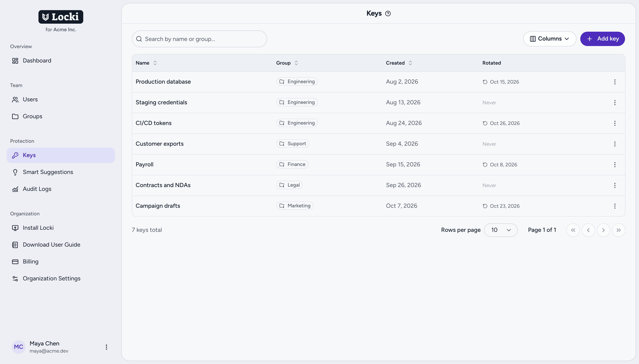Click the Production database key name
Screen dimensions: 639x364
[163, 82]
